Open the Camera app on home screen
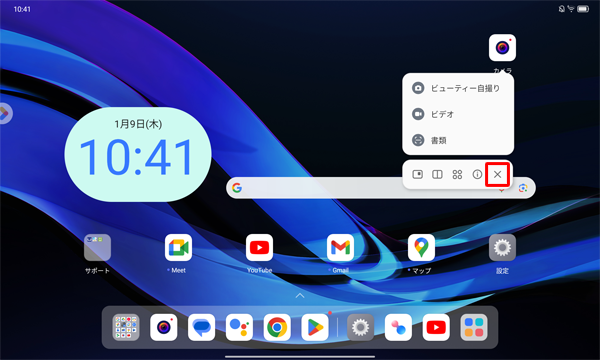Screen dimensions: 600x360 point(502,48)
